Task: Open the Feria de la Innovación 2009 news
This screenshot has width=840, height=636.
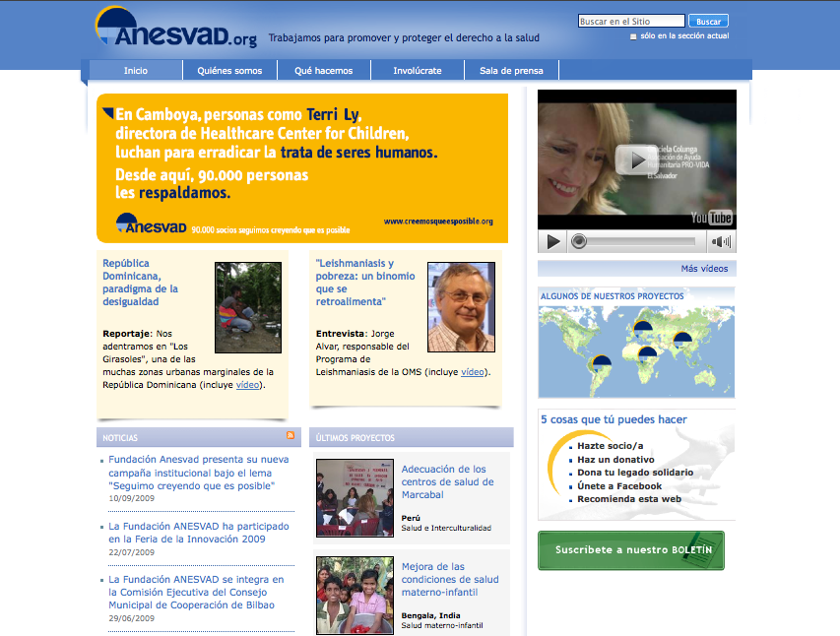Action: click(x=199, y=533)
